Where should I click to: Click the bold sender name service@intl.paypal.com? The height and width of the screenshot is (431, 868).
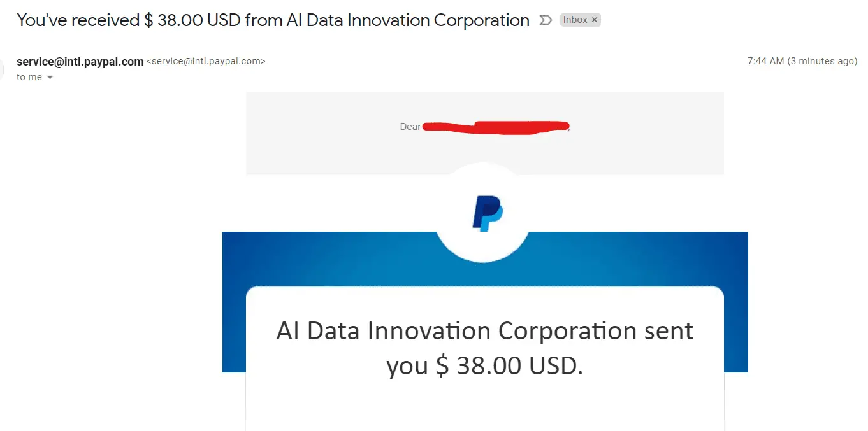click(x=80, y=62)
